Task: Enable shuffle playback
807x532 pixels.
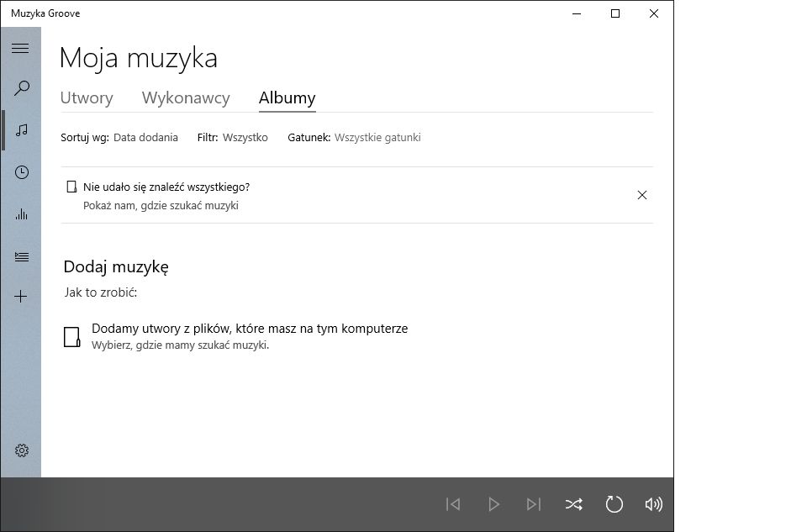Action: coord(574,504)
